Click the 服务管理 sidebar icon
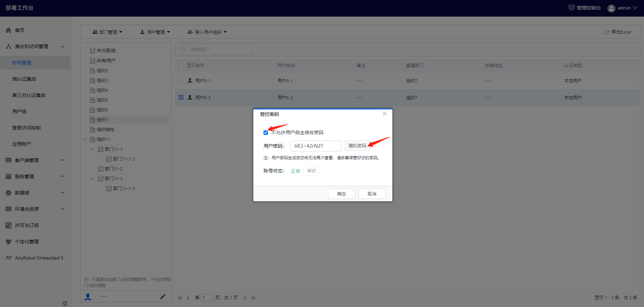 tap(8, 176)
